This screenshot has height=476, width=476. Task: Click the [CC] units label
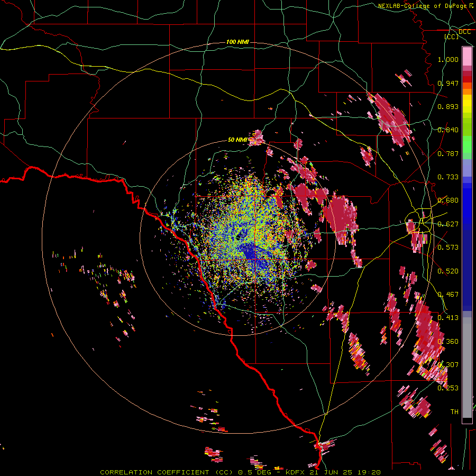click(x=452, y=36)
